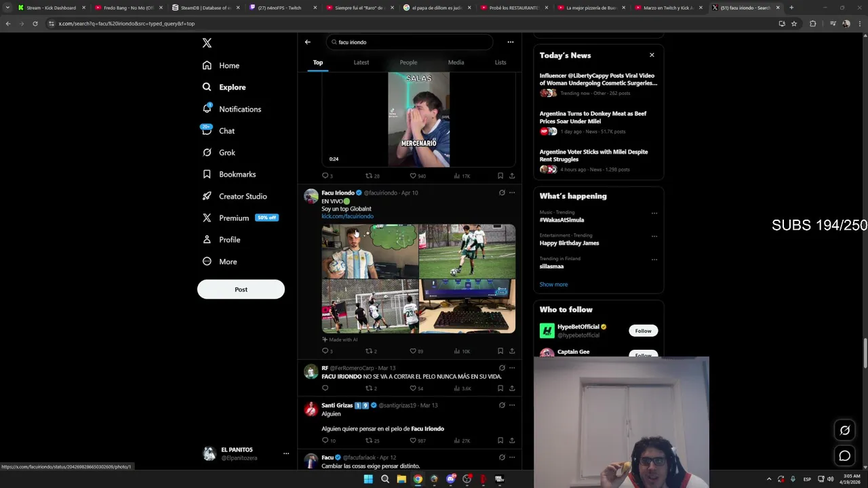The width and height of the screenshot is (868, 488).
Task: Open the Milei Rent Struggles news story
Action: pyautogui.click(x=598, y=161)
